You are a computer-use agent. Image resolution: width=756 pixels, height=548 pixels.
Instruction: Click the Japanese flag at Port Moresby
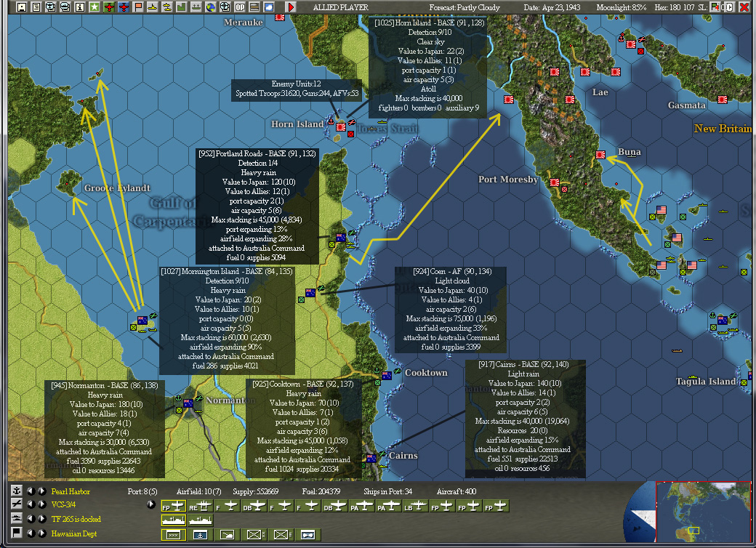point(555,182)
